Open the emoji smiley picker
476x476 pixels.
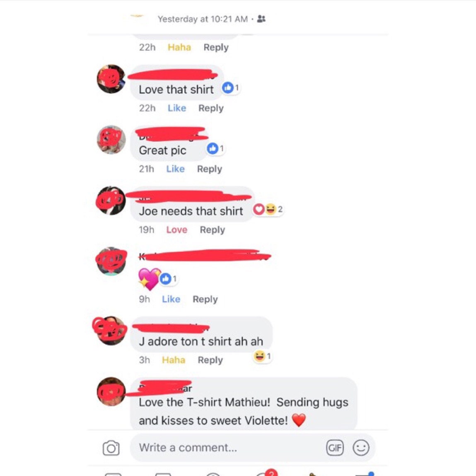click(x=361, y=448)
